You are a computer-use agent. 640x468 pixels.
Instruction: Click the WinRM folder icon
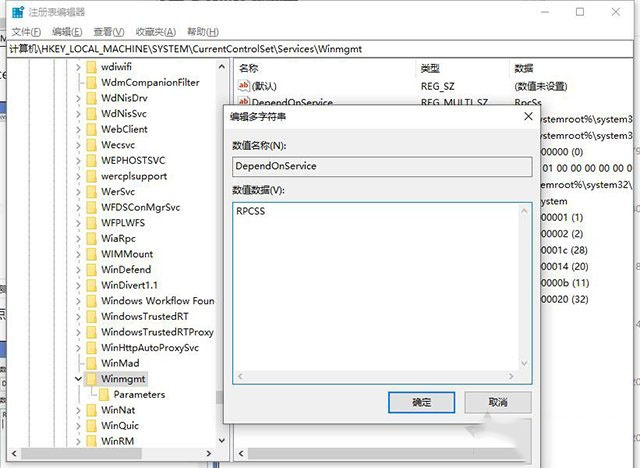(91, 441)
